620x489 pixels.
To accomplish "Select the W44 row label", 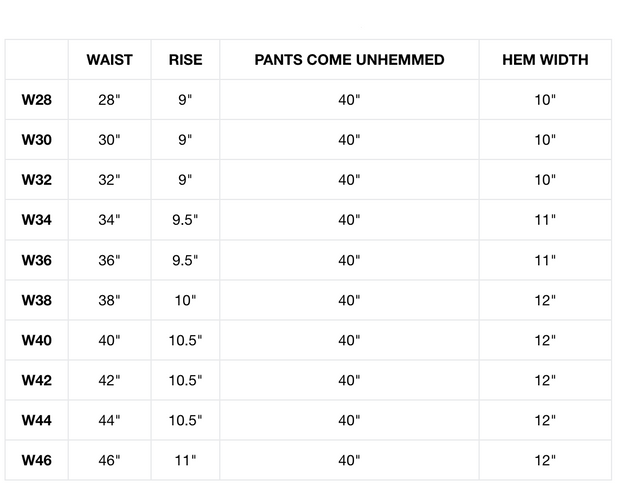I will point(37,420).
